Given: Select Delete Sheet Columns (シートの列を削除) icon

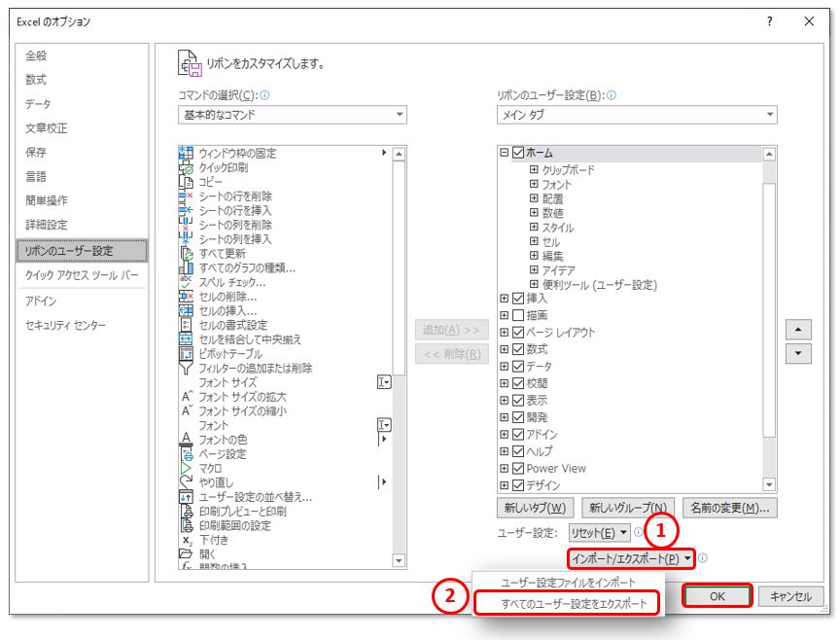Looking at the screenshot, I should pos(186,225).
